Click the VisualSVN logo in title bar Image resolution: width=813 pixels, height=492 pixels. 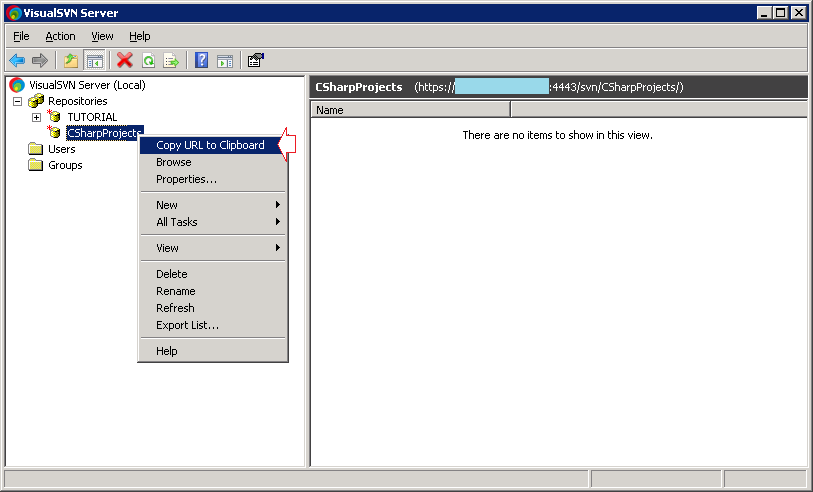pos(14,13)
